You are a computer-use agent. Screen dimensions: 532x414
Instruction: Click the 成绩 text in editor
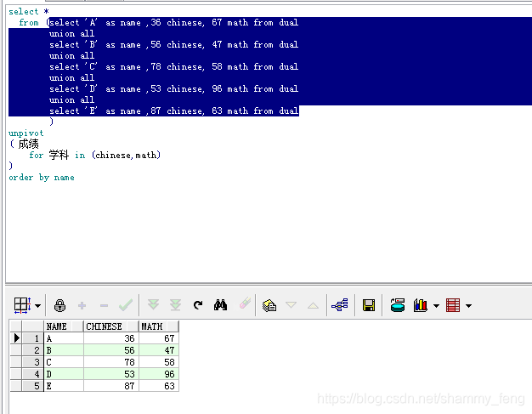(x=29, y=145)
